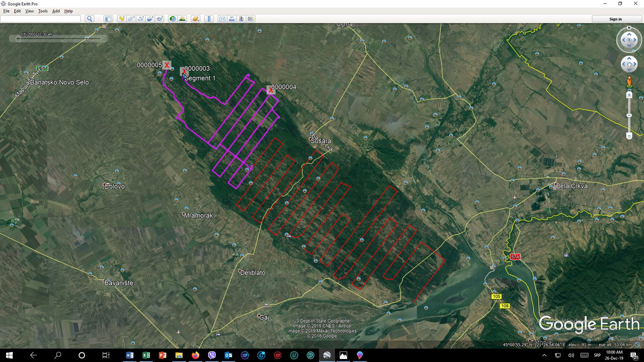Screen dimensions: 644x362
Task: Add a polygon with the polygon tool
Action: click(131, 19)
